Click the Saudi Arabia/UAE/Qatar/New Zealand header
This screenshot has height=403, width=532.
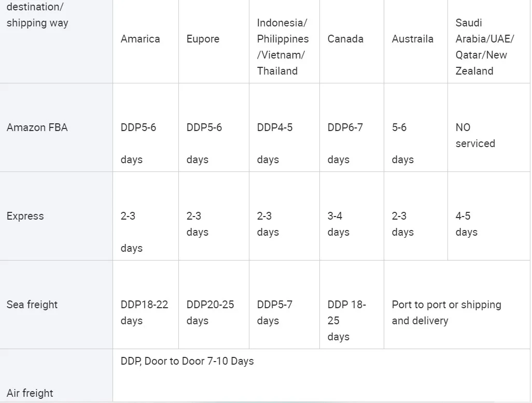point(489,41)
